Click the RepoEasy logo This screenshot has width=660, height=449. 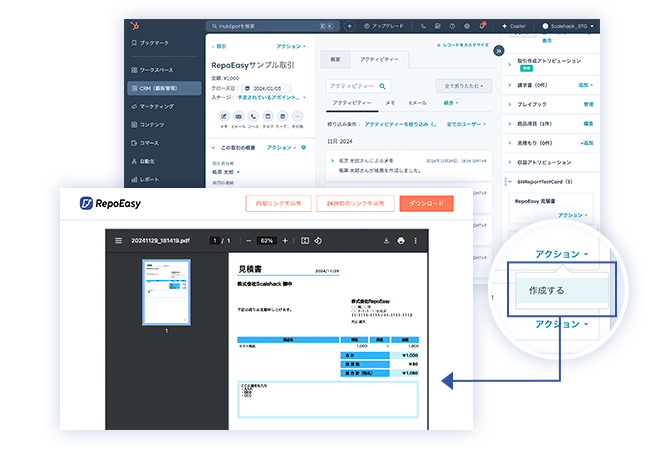pos(110,203)
